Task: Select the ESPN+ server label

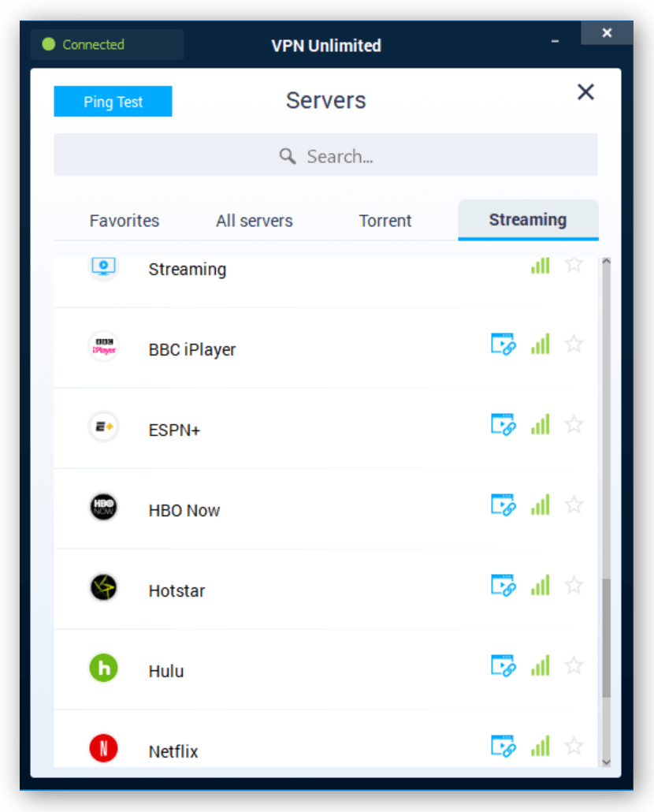Action: (174, 430)
